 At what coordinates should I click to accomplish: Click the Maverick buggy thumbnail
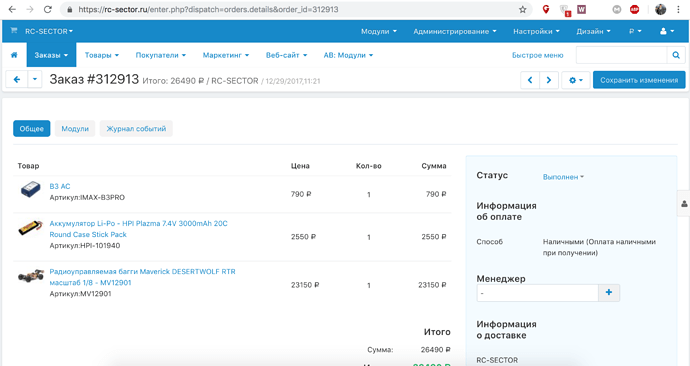pos(31,276)
